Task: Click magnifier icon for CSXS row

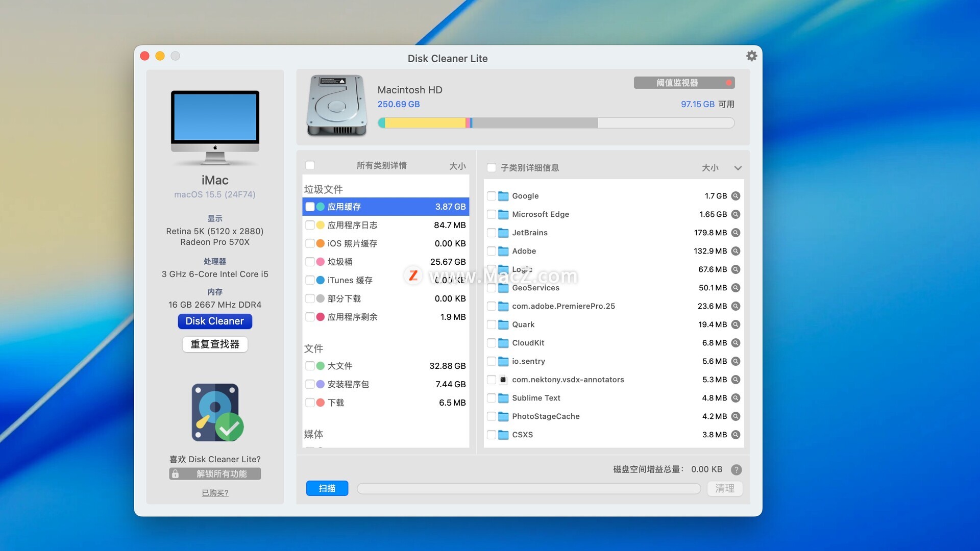Action: [x=736, y=435]
